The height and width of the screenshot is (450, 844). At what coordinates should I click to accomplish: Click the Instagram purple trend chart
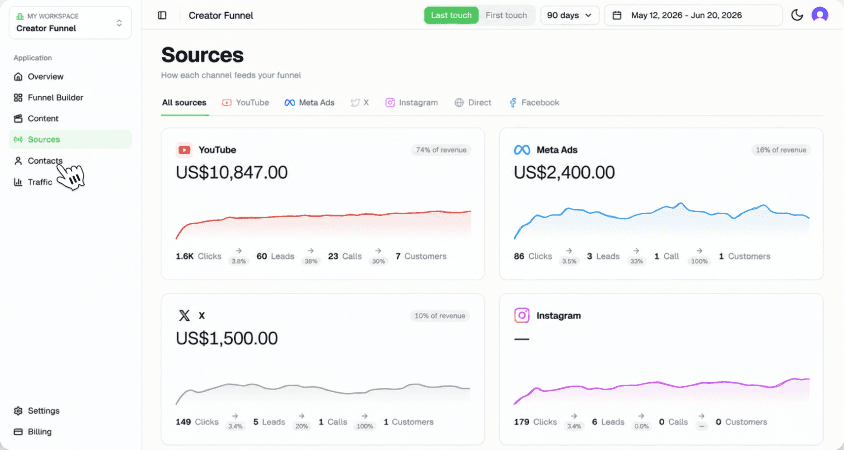[x=662, y=391]
